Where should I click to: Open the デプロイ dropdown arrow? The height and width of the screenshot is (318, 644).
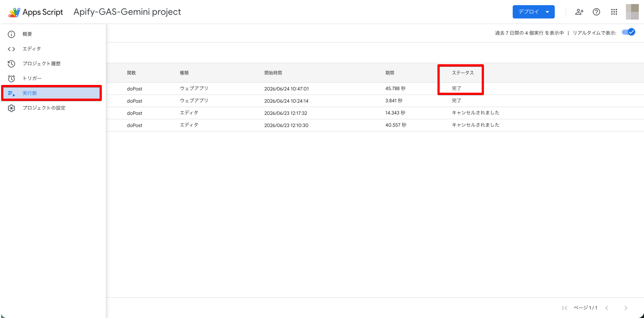tap(548, 12)
